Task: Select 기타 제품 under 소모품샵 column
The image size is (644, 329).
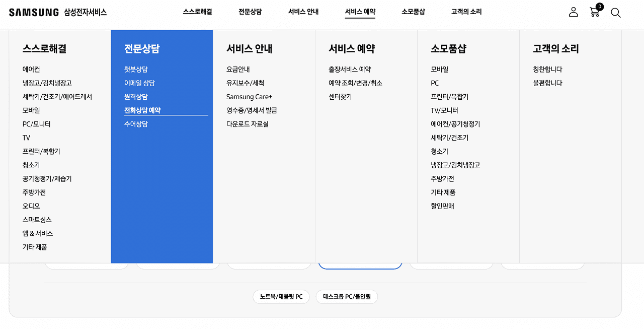Action: point(443,192)
